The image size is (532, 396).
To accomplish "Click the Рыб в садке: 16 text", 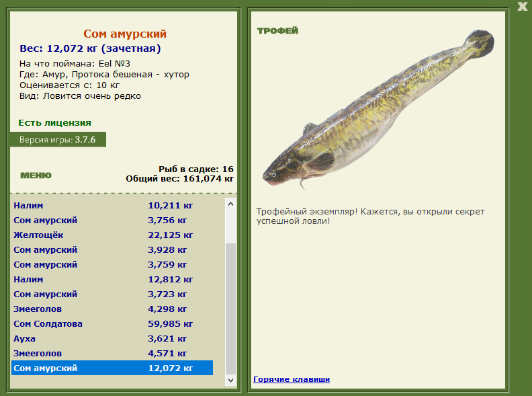I will pos(196,169).
